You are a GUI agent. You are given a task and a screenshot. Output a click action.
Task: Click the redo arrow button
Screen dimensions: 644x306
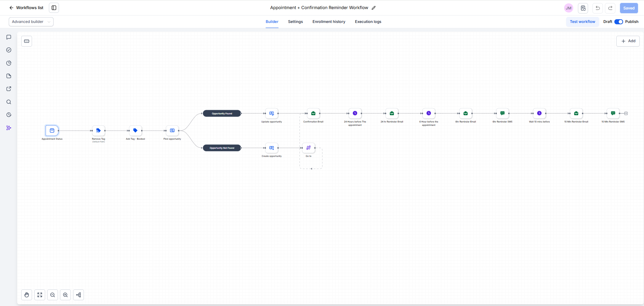(x=610, y=8)
